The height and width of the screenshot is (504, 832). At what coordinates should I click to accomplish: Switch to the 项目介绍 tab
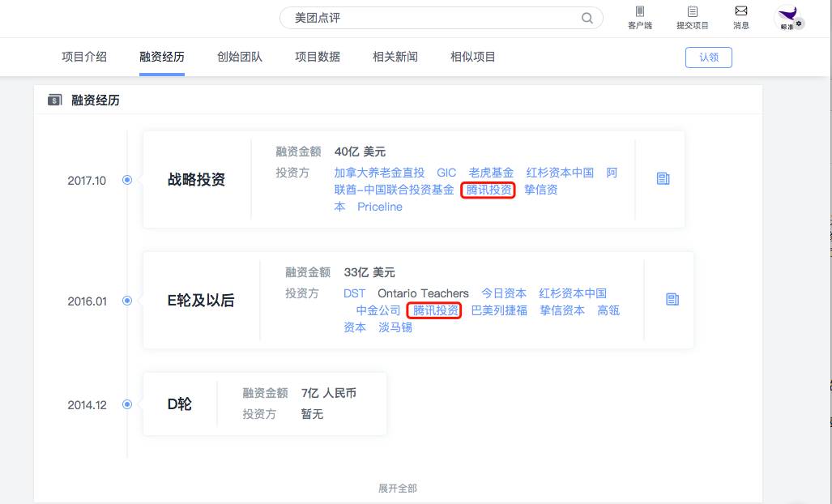click(84, 57)
